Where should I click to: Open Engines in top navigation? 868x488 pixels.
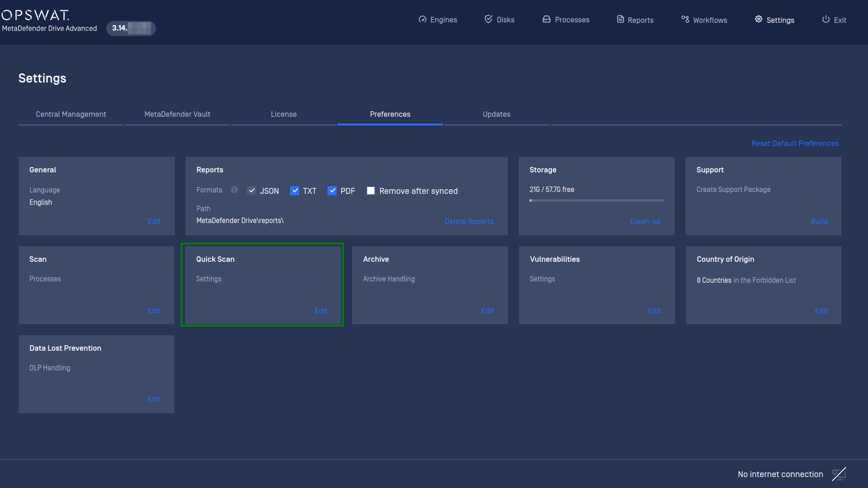click(438, 20)
